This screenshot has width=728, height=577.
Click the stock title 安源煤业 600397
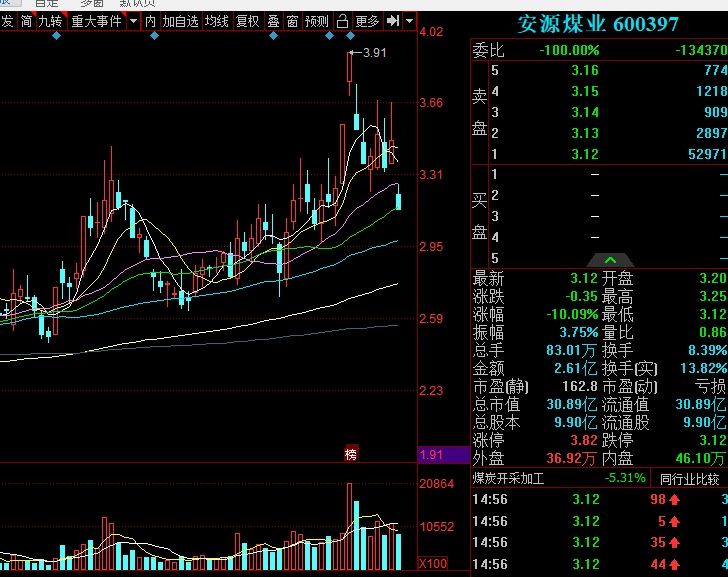tap(598, 24)
